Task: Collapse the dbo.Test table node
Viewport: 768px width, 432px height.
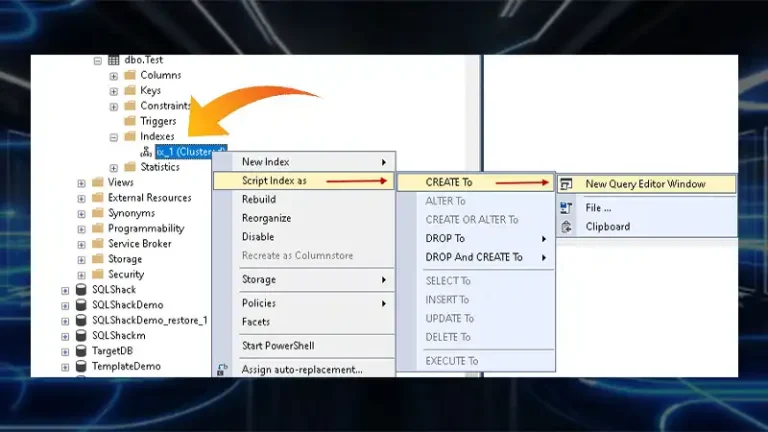Action: click(x=97, y=61)
